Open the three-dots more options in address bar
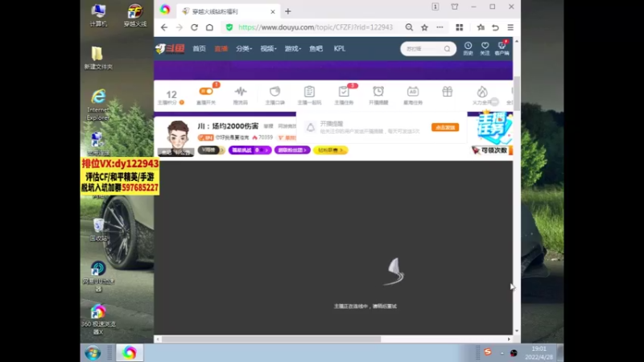Screen dimensions: 644x362 click(440, 27)
